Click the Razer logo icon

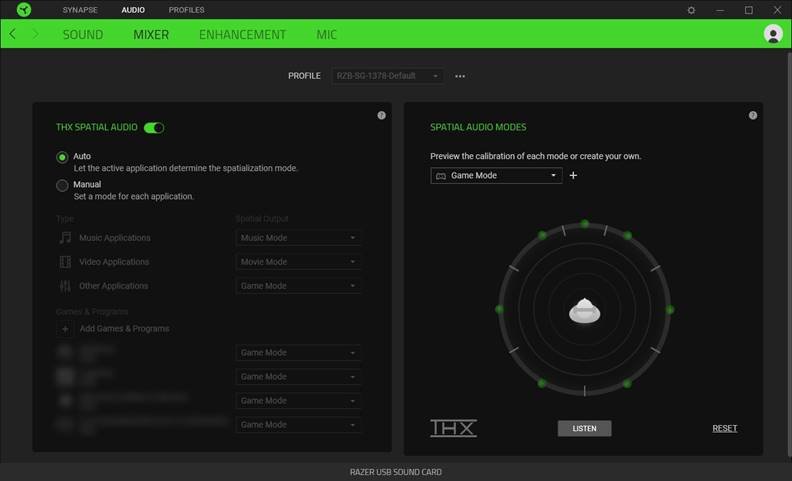click(24, 10)
